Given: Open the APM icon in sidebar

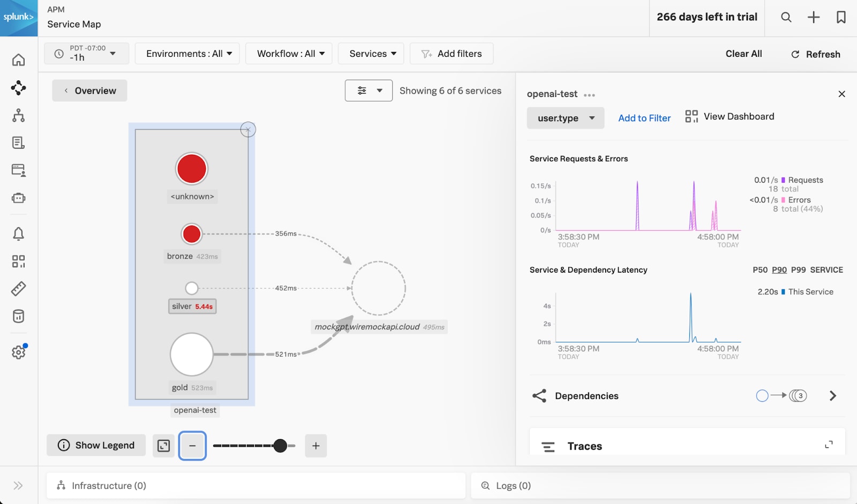Looking at the screenshot, I should point(18,88).
